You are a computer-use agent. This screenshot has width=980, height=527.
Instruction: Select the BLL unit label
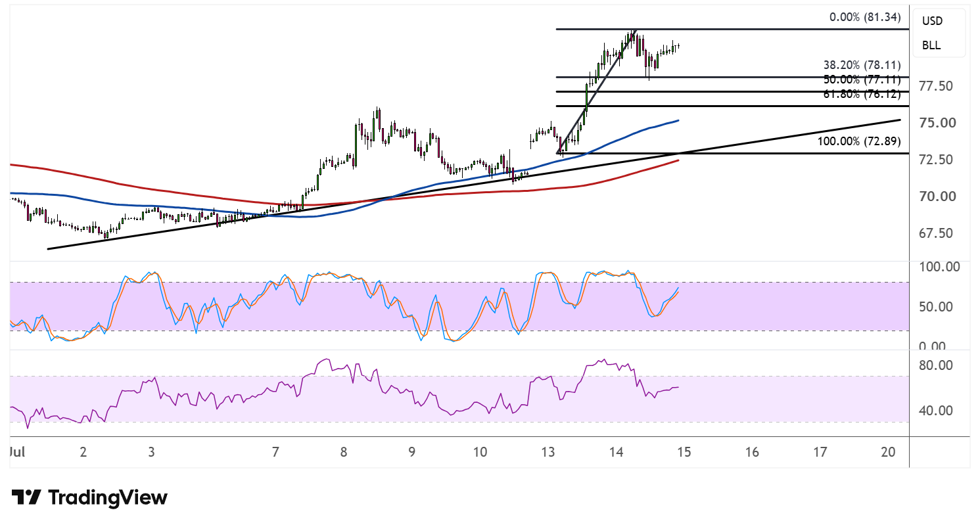[x=931, y=45]
